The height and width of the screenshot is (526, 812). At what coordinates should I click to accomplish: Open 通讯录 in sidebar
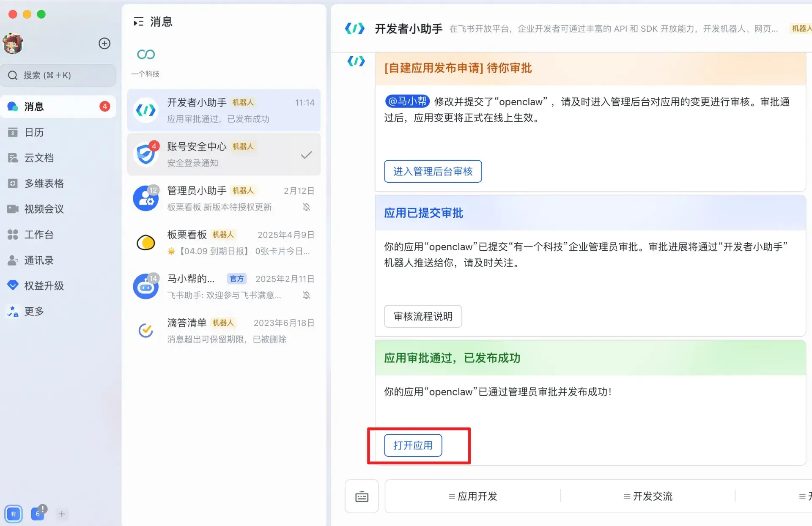click(38, 260)
